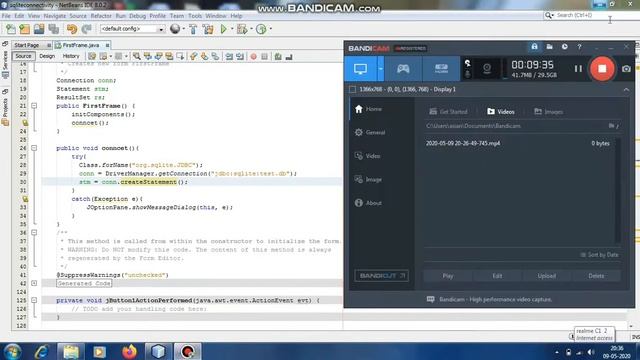Open the Run Project dropdown arrow
Screen dimensions: 640x360
232,29
